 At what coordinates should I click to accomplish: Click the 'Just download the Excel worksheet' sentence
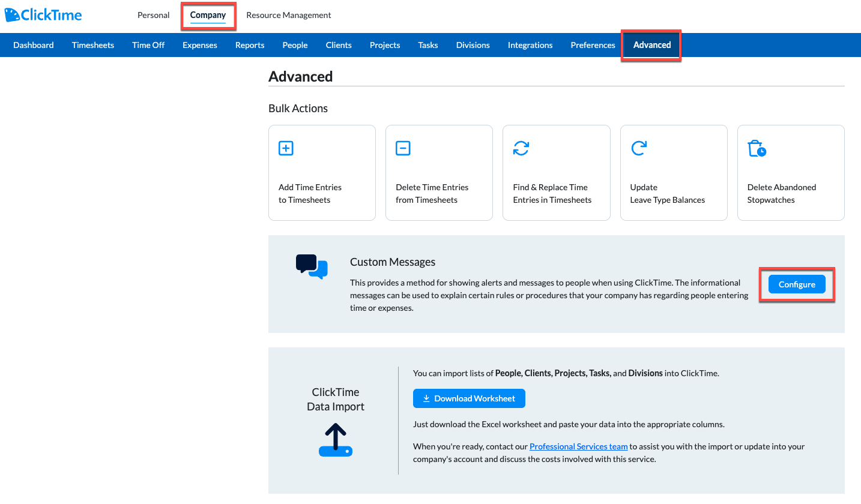click(x=569, y=424)
